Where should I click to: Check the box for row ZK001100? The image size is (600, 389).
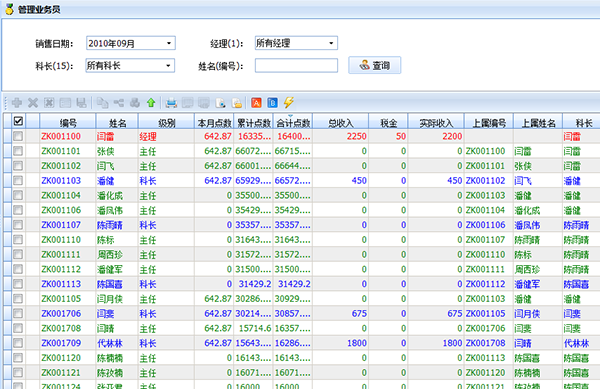click(18, 136)
